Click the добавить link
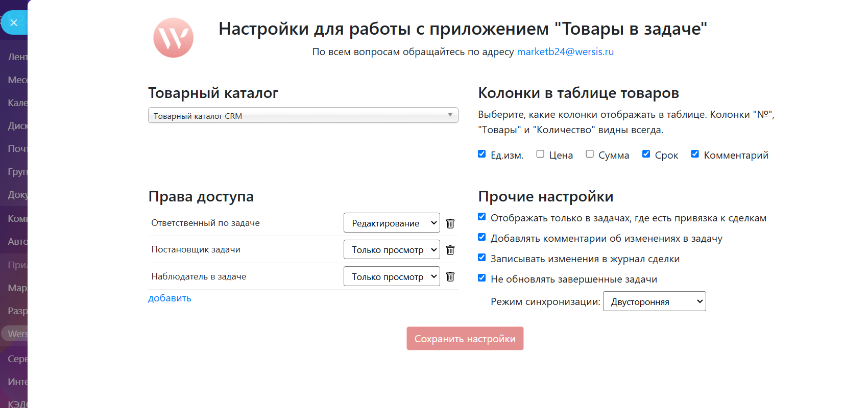The image size is (868, 408). click(x=170, y=298)
